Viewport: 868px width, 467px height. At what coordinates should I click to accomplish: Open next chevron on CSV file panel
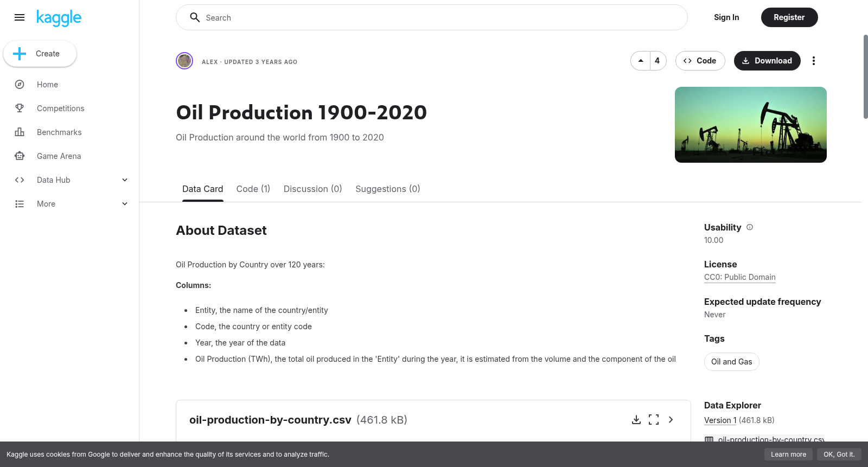(x=671, y=420)
